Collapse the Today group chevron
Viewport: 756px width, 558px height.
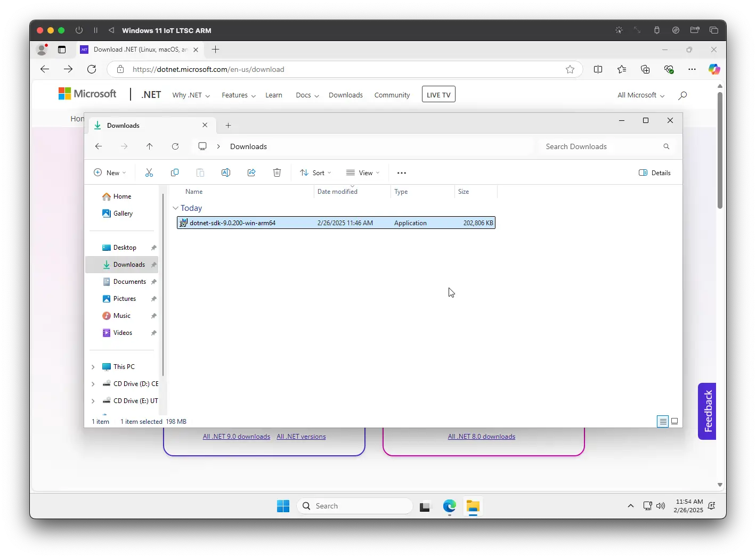click(x=175, y=208)
